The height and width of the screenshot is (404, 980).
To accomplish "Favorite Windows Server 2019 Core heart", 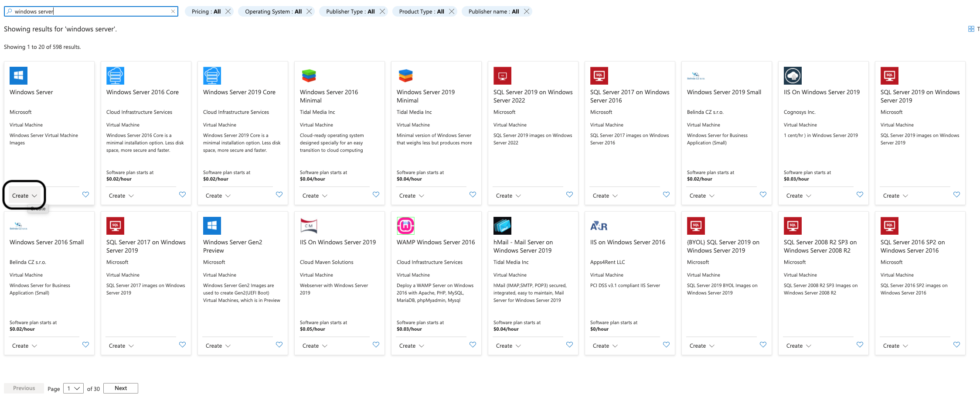I will point(279,195).
